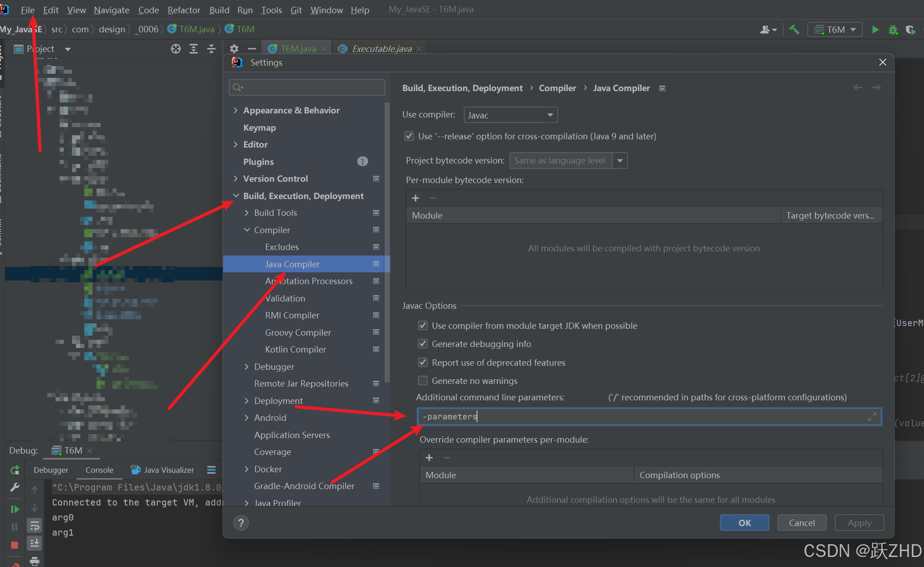Screen dimensions: 924x567
Task: Click the green Run button in toolbar
Action: tap(875, 30)
